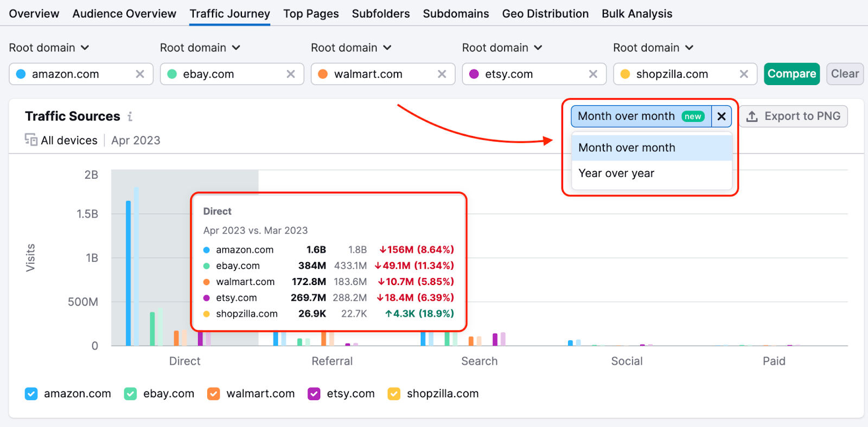Switch to the Overview tab

tap(34, 14)
